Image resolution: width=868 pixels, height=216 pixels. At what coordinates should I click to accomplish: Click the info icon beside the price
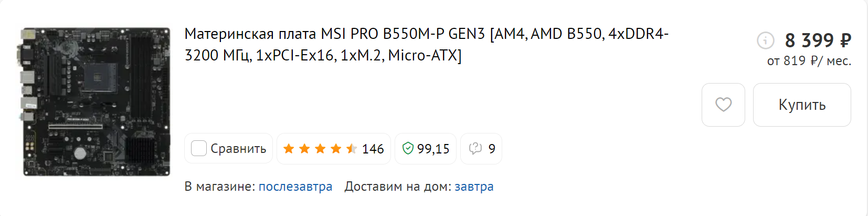(766, 40)
